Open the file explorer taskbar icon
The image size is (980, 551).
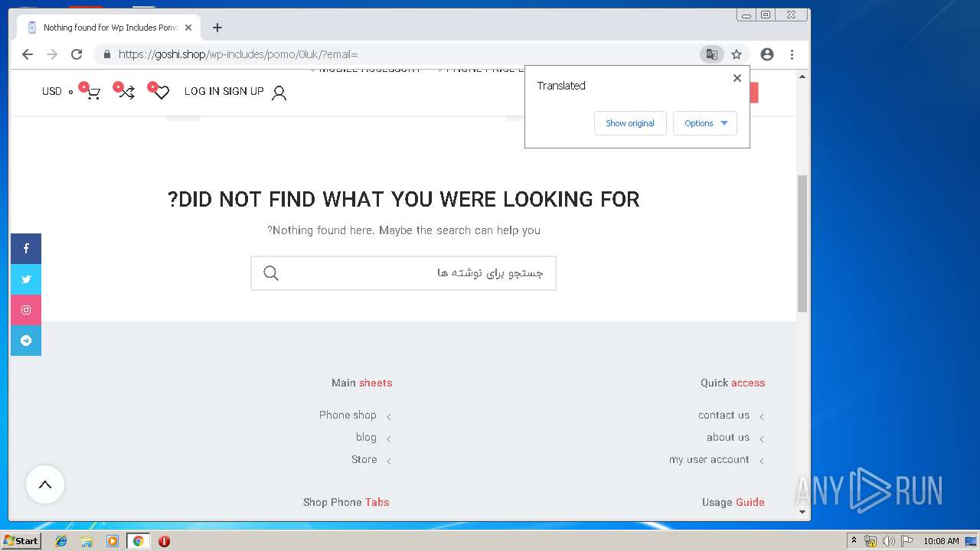pyautogui.click(x=87, y=541)
